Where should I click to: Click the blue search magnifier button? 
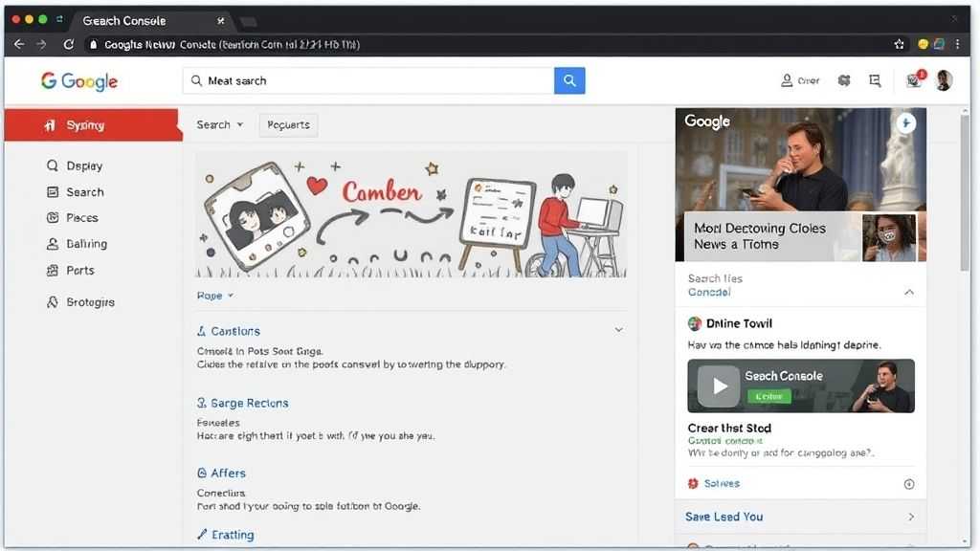[x=569, y=80]
